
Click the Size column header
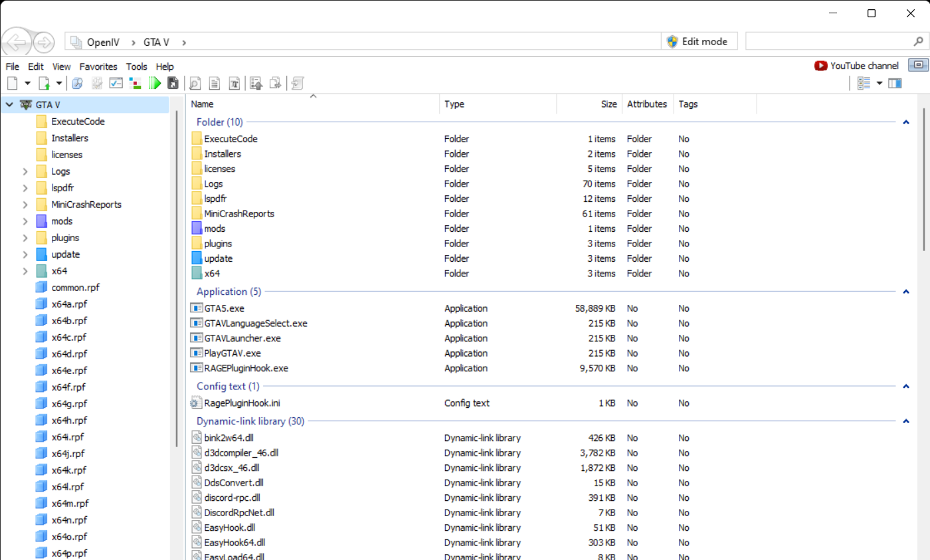tap(608, 104)
